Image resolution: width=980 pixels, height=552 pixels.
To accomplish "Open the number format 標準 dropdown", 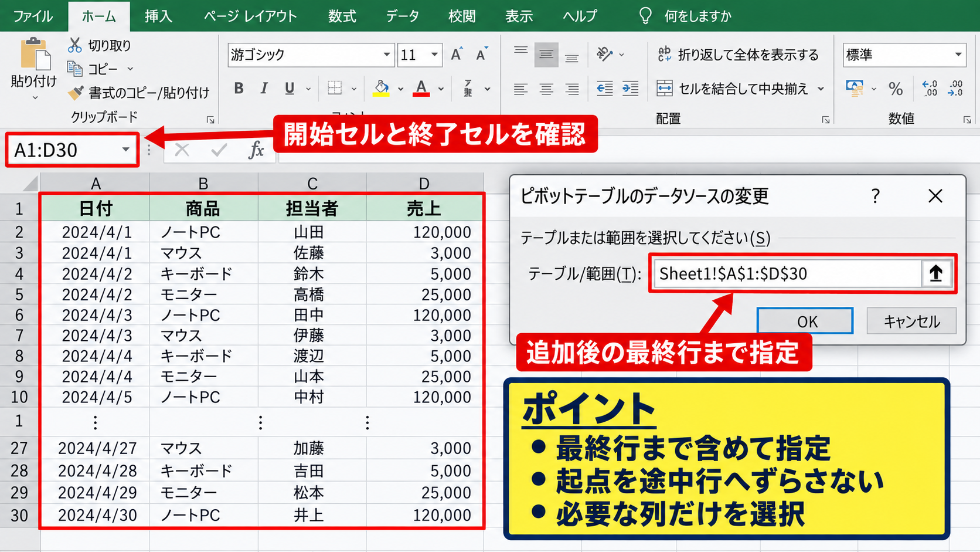I will point(958,55).
